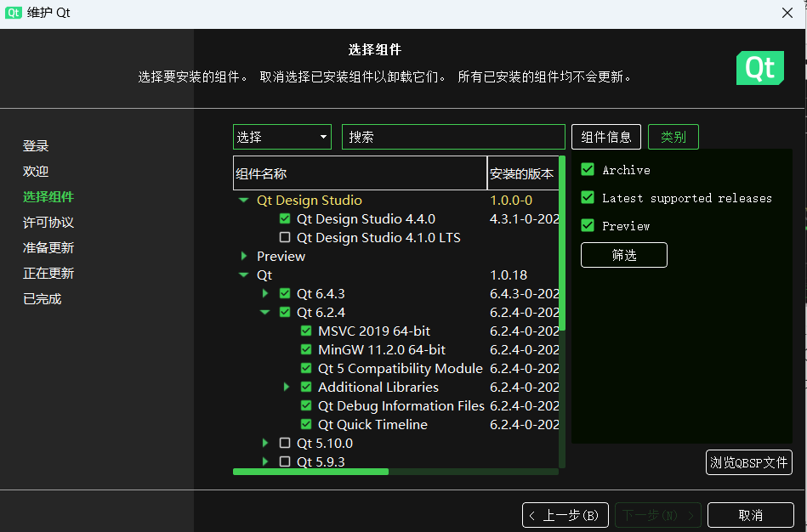807x532 pixels.
Task: Collapse the Qt tree node
Action: pos(244,274)
